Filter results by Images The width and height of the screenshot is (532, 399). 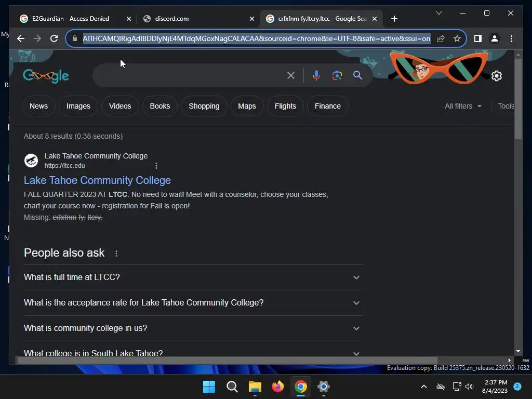pos(78,106)
